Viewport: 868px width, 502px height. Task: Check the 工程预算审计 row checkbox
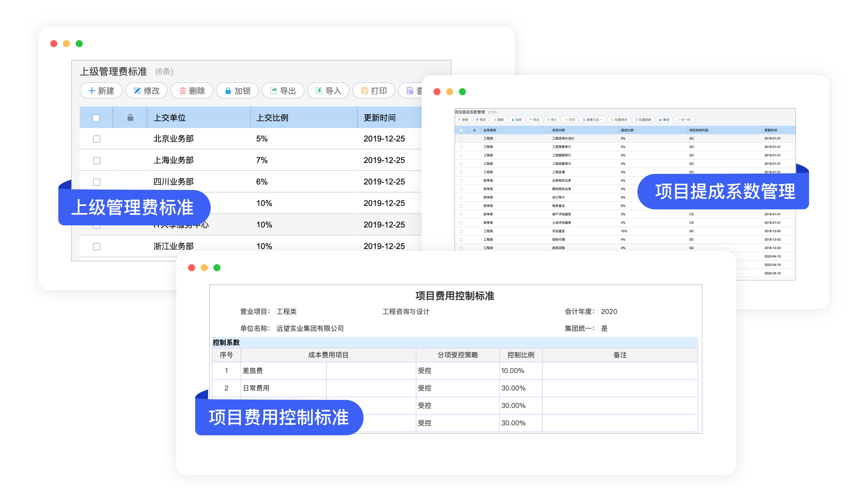[x=461, y=147]
